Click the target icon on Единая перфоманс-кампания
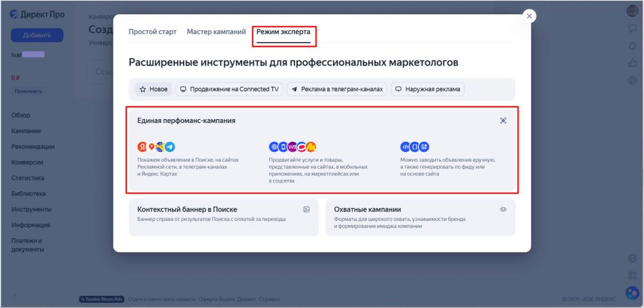Image resolution: width=644 pixels, height=308 pixels. click(x=503, y=120)
